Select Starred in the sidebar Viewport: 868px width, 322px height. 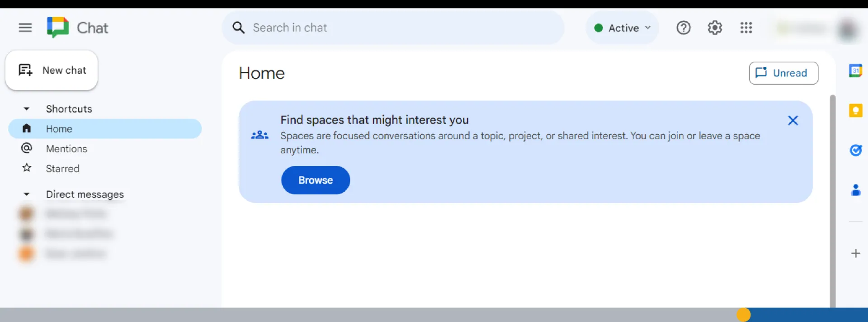(x=62, y=169)
